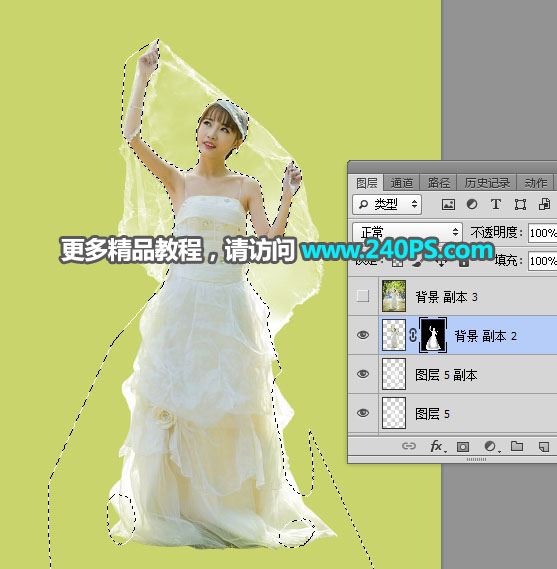Viewport: 557px width, 569px height.
Task: Filter layers by shape type icon
Action: 520,205
